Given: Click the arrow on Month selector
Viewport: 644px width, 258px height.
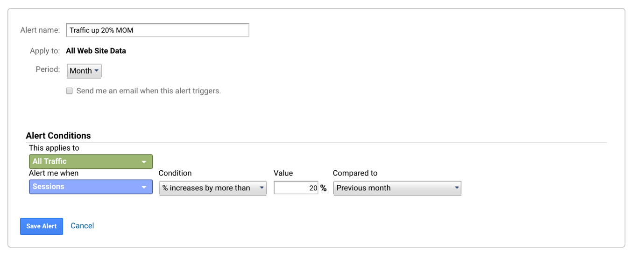Looking at the screenshot, I should tap(97, 71).
